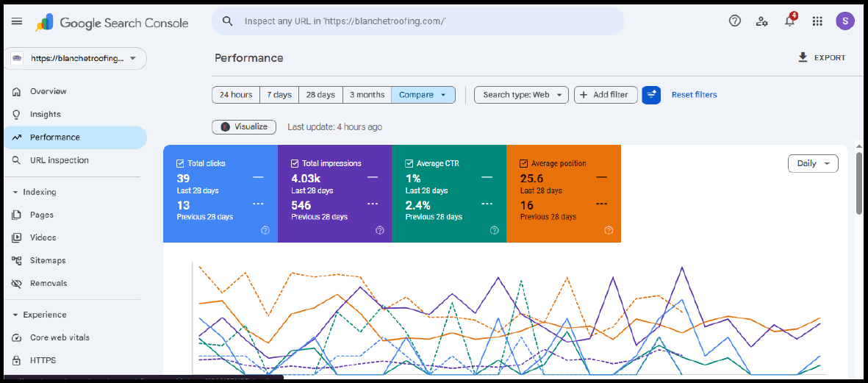Open the blanchetroofing property selector dropdown
Screen dimensions: 868x383
click(75, 58)
